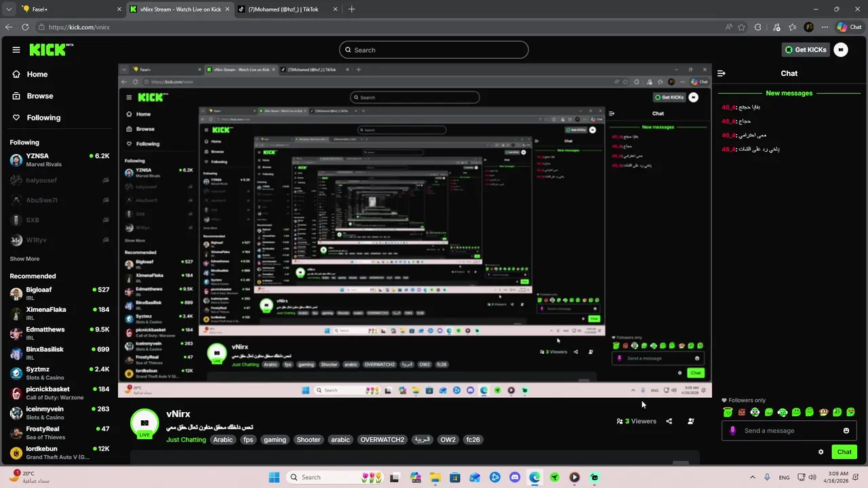Open the hamburger sidebar menu
868x488 pixels.
pos(16,49)
